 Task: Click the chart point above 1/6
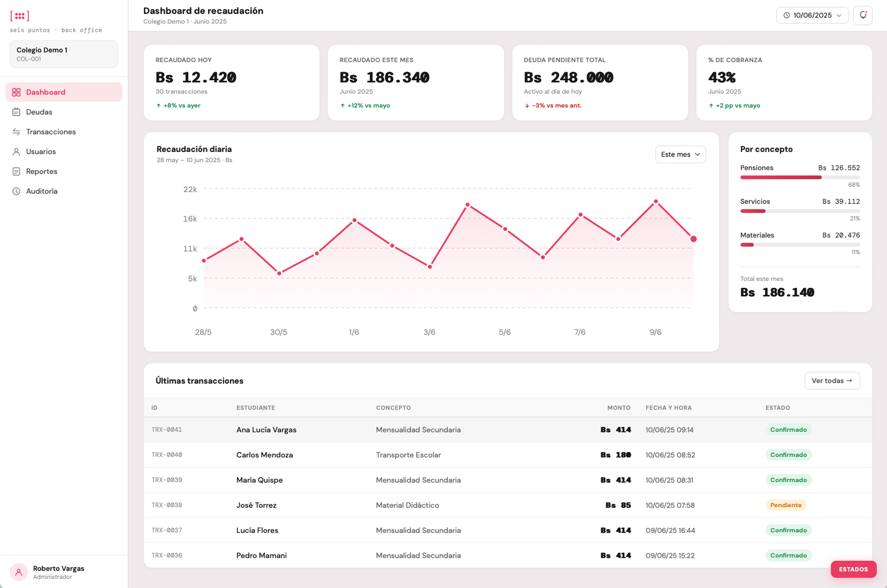pos(354,220)
